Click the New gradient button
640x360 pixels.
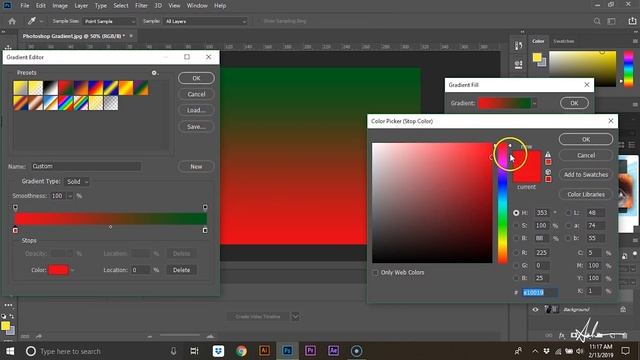tap(196, 167)
